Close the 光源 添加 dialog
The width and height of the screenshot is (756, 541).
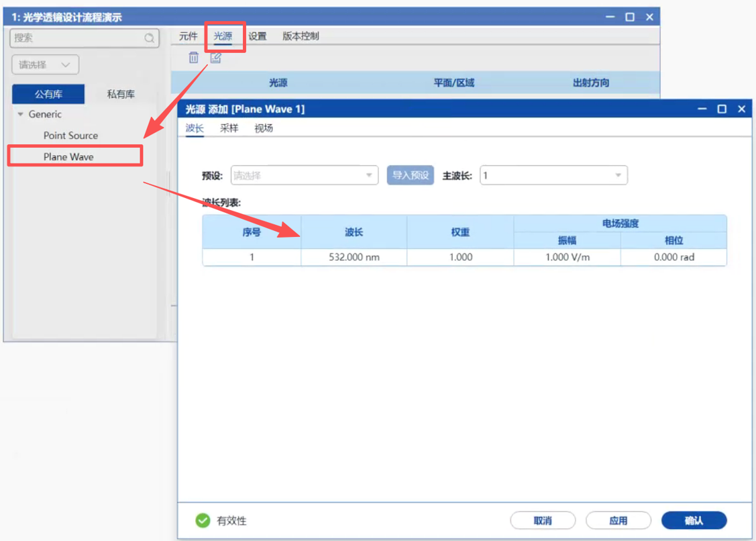tap(741, 109)
